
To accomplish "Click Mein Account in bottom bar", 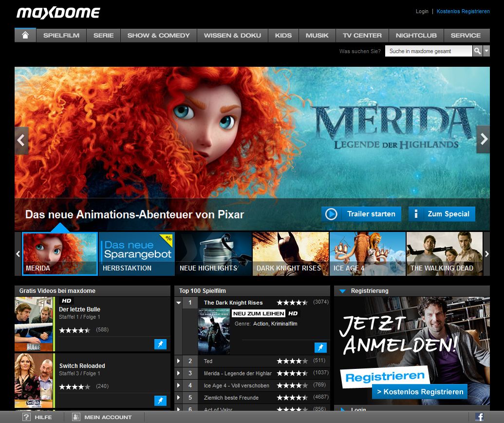I will pos(108,417).
